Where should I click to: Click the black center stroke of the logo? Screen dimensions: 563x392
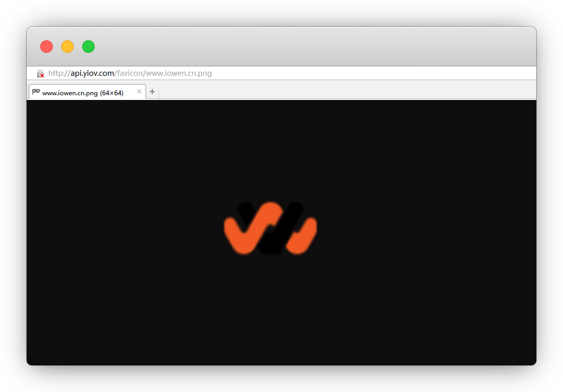[271, 242]
